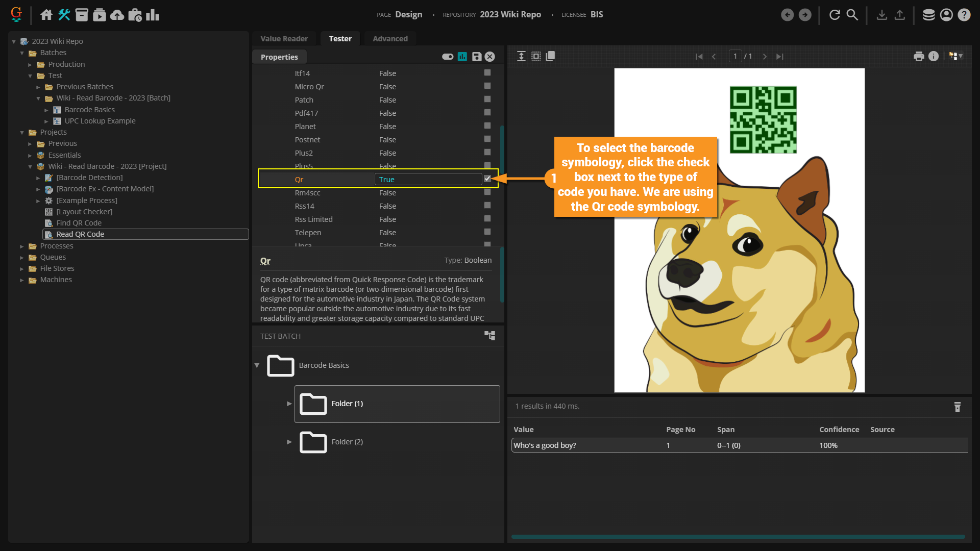Click the database stack icon
Screen dimensions: 980x551
928,15
